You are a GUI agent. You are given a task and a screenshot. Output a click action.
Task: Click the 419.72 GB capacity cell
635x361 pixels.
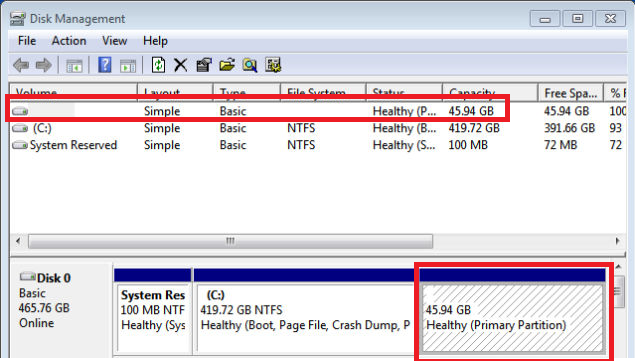pos(474,128)
